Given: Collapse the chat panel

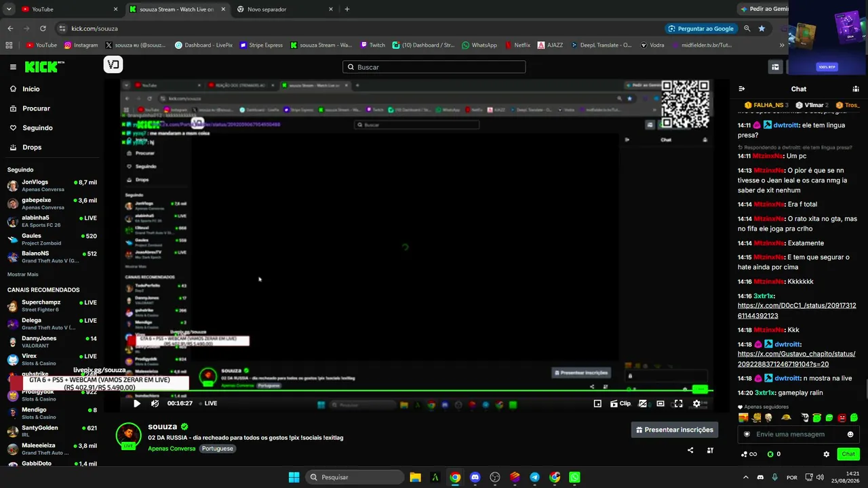Looking at the screenshot, I should (742, 89).
